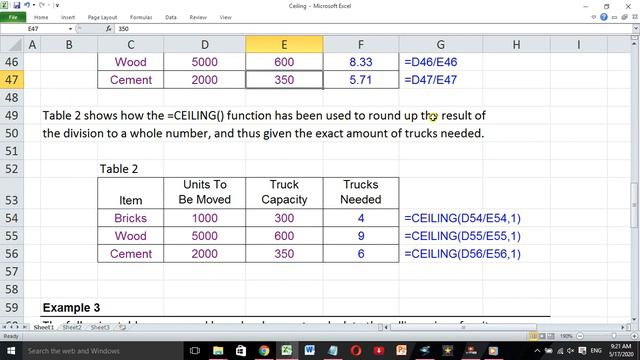Click the Cement cell in row 56
This screenshot has height=360, width=640.
pos(131,253)
